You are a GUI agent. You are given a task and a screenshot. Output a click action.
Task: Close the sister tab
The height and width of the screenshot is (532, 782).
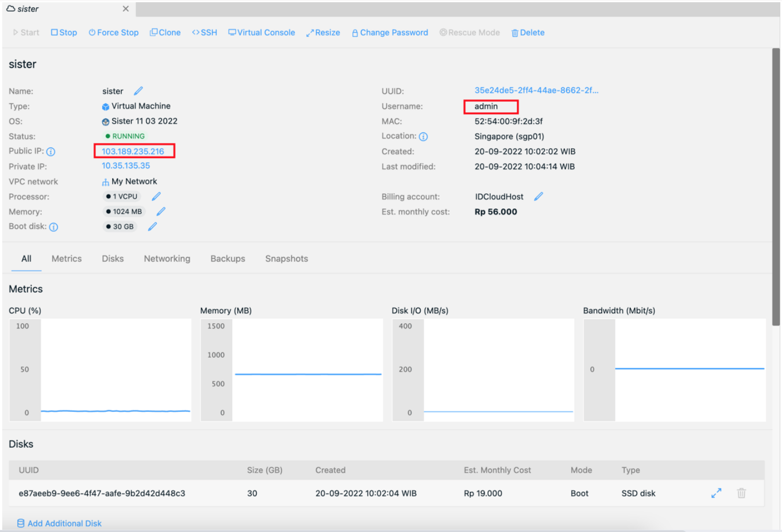(126, 9)
